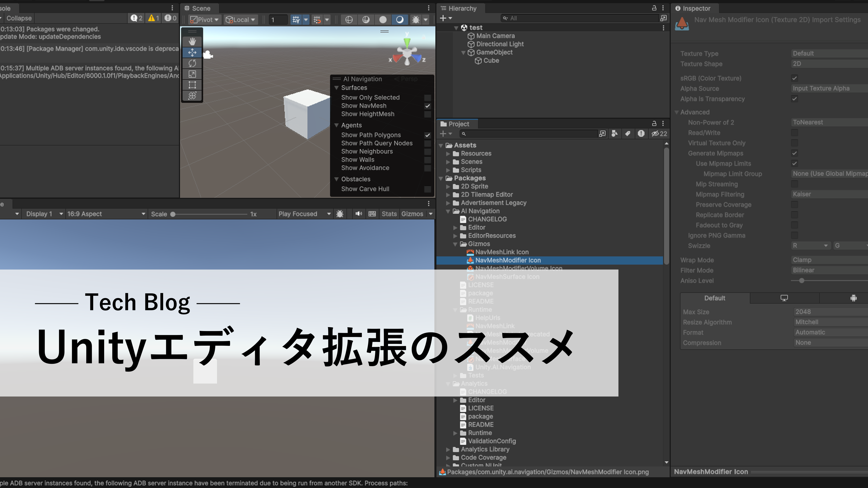Lock the Hierarchy panel with padlock icon
The width and height of the screenshot is (868, 488).
click(654, 8)
